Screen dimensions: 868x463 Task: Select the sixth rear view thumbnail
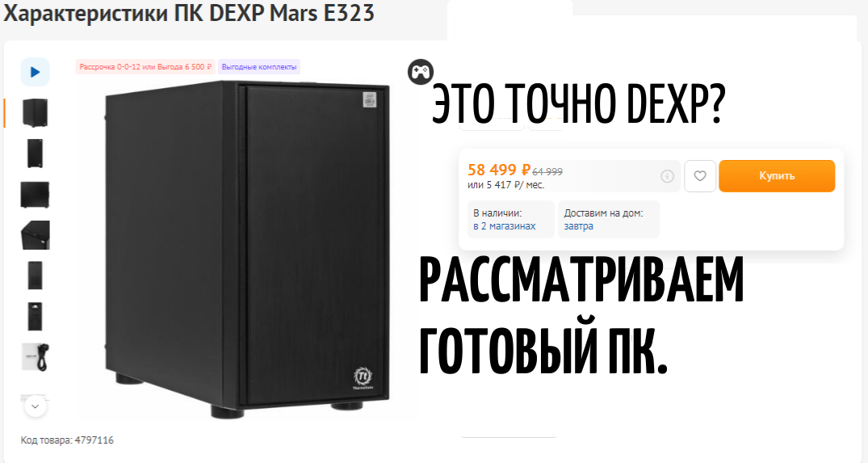coord(35,316)
